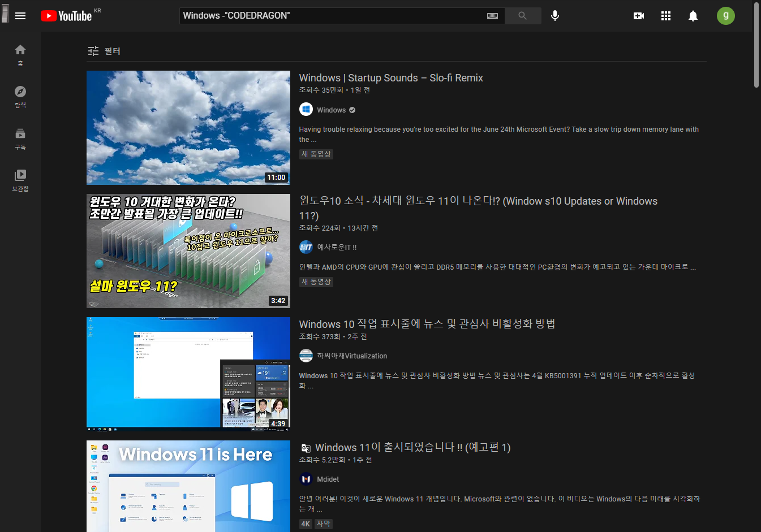This screenshot has width=761, height=532.
Task: Open the YouTube apps grid icon
Action: pyautogui.click(x=666, y=16)
